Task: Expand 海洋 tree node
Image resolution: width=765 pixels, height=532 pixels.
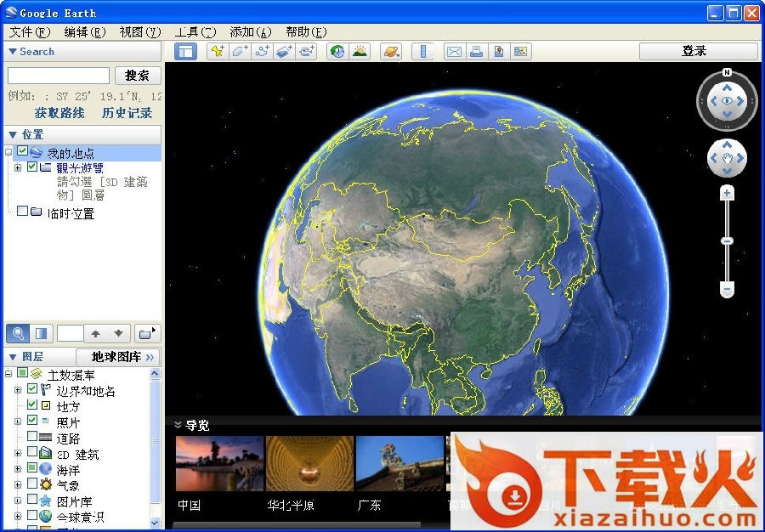Action: (18, 468)
